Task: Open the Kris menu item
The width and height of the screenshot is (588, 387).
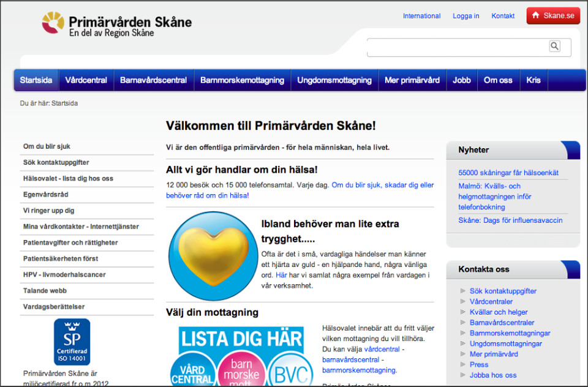Action: click(533, 80)
